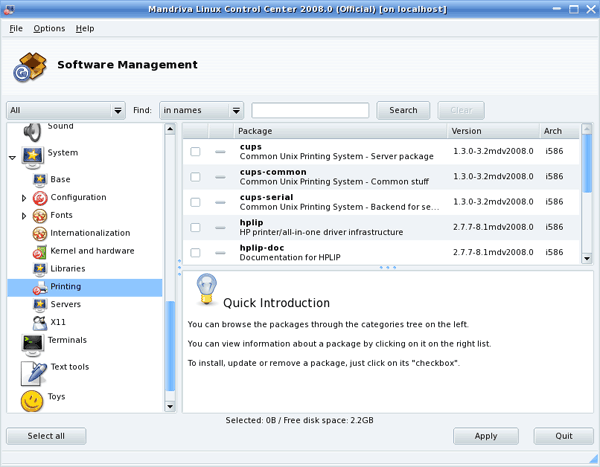
Task: Select the Kernel and hardware label
Action: click(x=92, y=251)
